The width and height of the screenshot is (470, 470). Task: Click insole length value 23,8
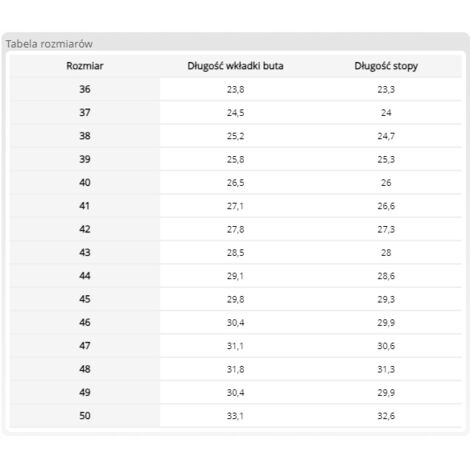point(235,89)
